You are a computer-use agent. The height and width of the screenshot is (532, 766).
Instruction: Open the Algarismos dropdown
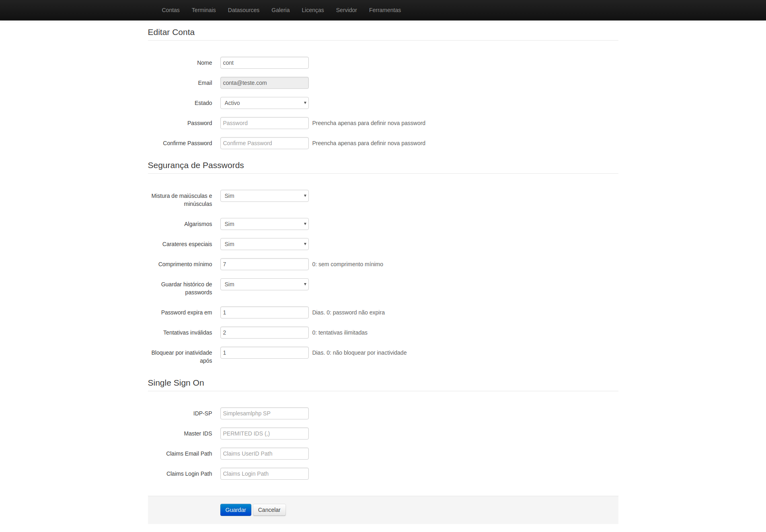(264, 224)
